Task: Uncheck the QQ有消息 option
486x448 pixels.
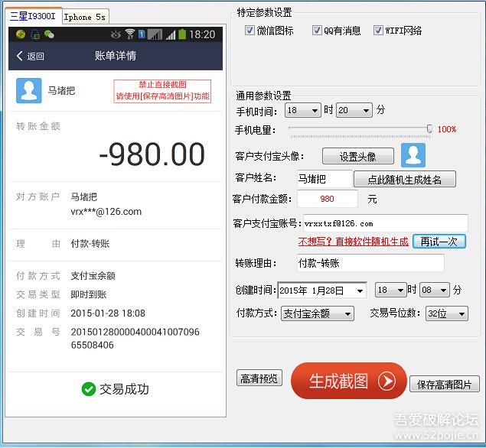Action: pos(316,31)
